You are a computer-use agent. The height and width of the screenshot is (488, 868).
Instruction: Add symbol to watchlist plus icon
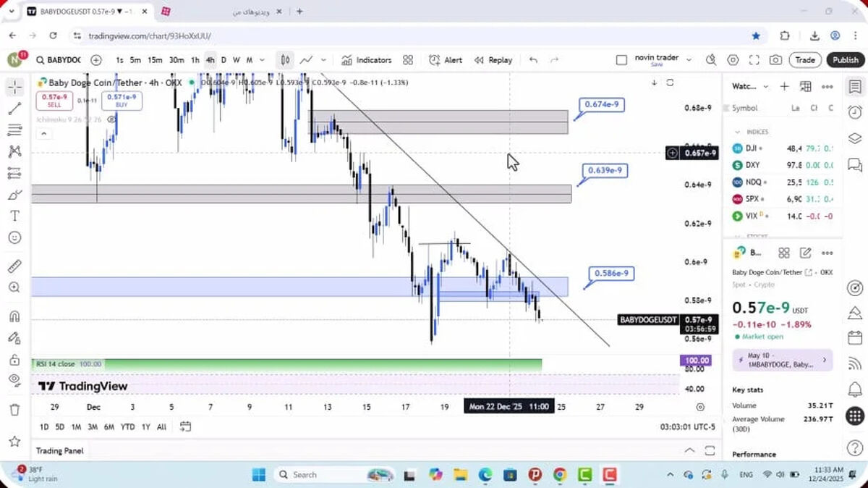tap(784, 86)
